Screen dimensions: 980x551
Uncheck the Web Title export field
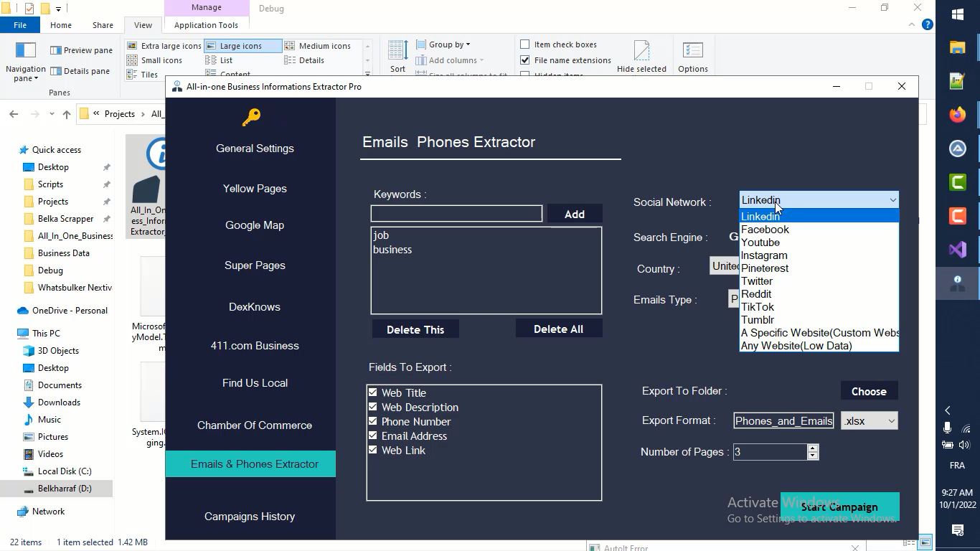pos(373,392)
